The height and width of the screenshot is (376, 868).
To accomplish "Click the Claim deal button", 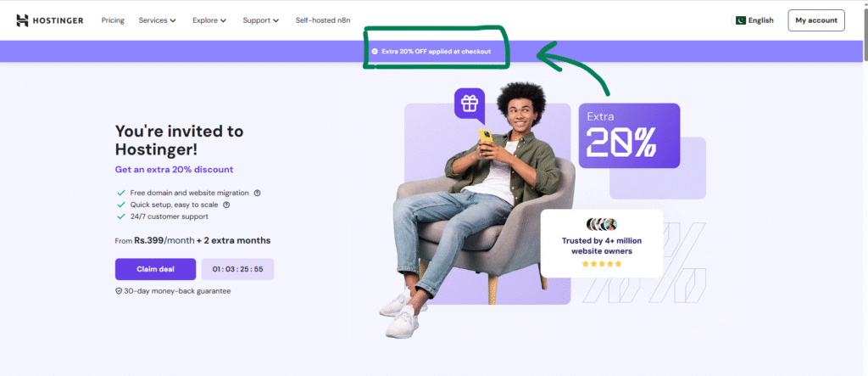I will coord(156,269).
